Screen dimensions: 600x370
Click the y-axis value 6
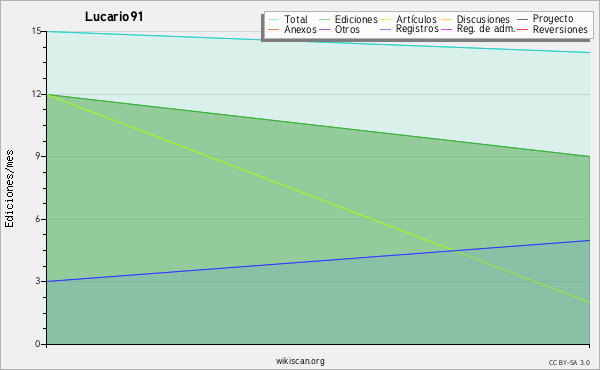[38, 219]
